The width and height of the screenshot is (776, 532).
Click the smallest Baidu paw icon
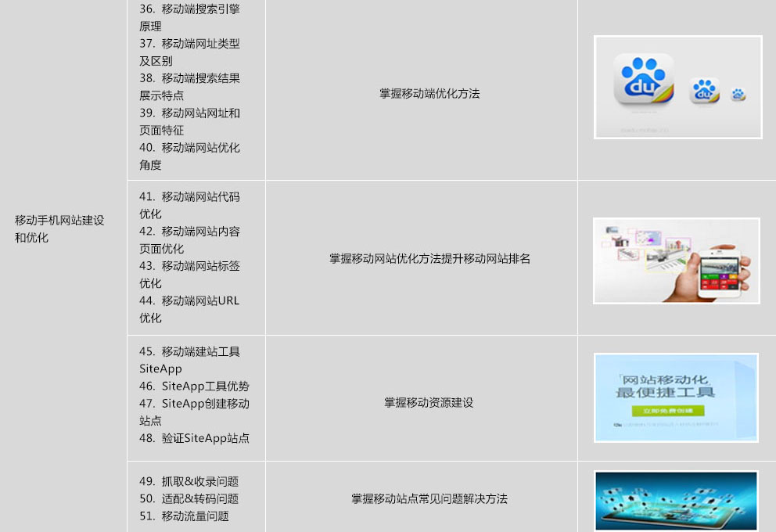[x=738, y=95]
